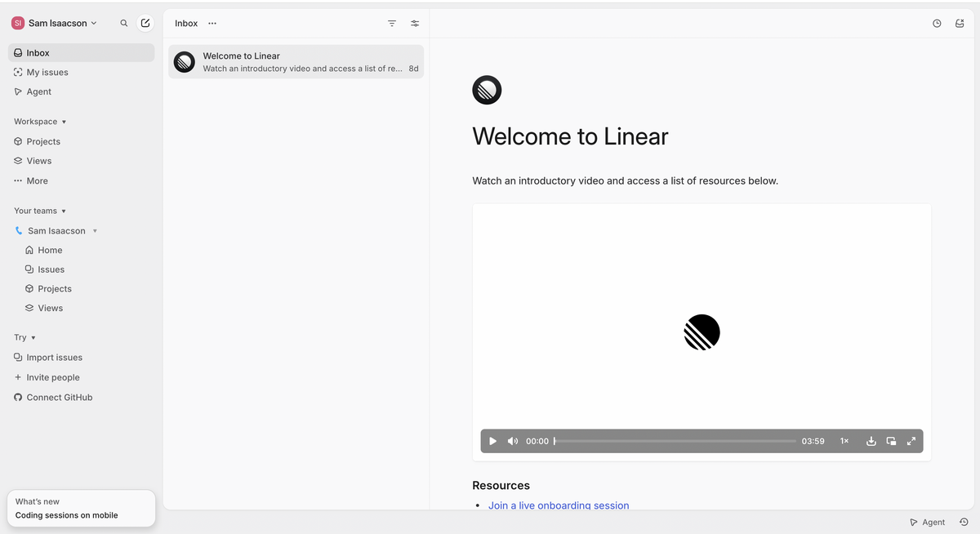Go to Inbox in sidebar
980x534 pixels.
81,53
